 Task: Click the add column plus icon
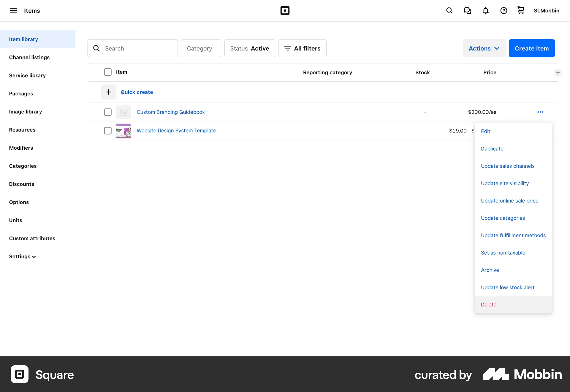tap(558, 72)
